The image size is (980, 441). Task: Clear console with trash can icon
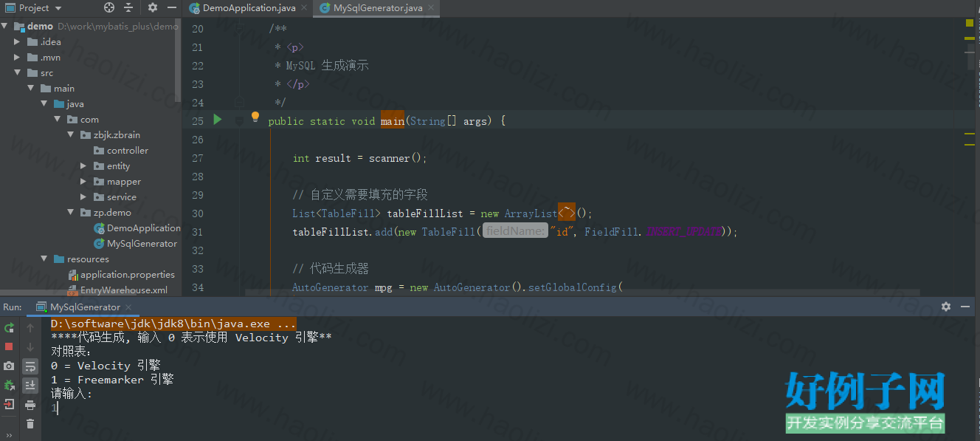(x=30, y=424)
